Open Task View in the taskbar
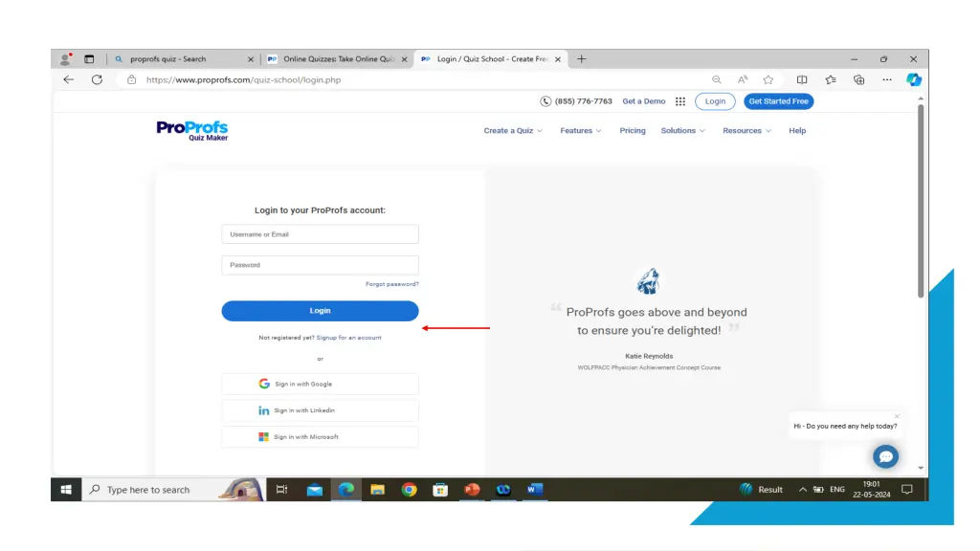 (282, 490)
